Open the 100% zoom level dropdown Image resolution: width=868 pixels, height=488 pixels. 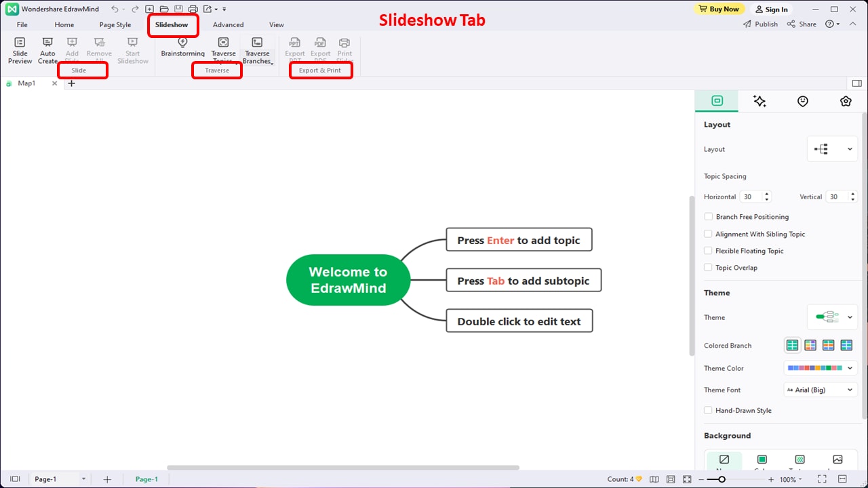pos(792,479)
